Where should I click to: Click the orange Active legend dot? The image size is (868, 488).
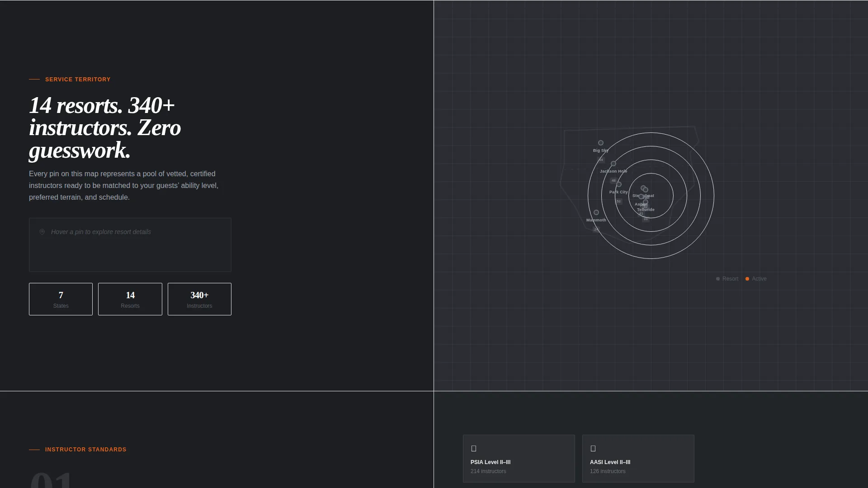tap(747, 279)
